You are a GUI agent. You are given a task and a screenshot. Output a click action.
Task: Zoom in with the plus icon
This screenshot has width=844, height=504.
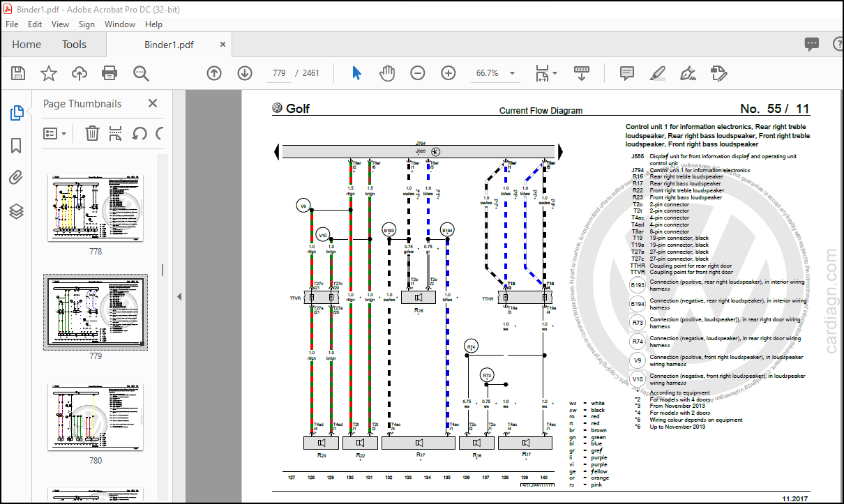(x=449, y=73)
